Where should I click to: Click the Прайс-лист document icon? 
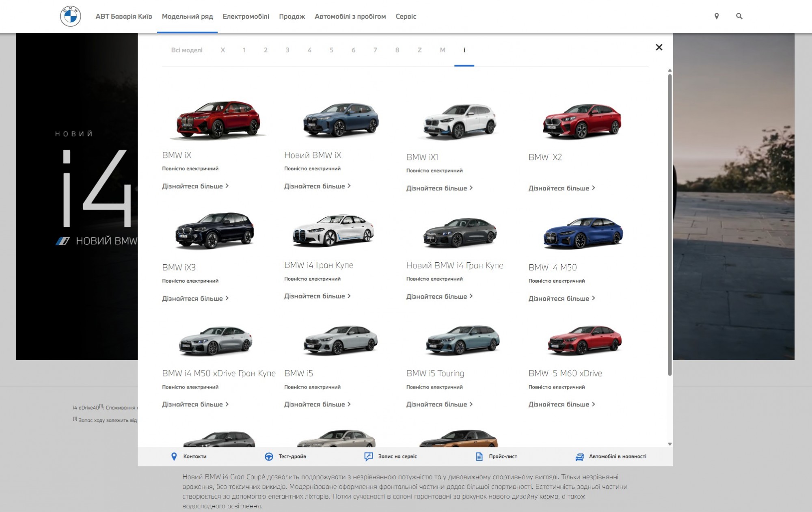479,456
